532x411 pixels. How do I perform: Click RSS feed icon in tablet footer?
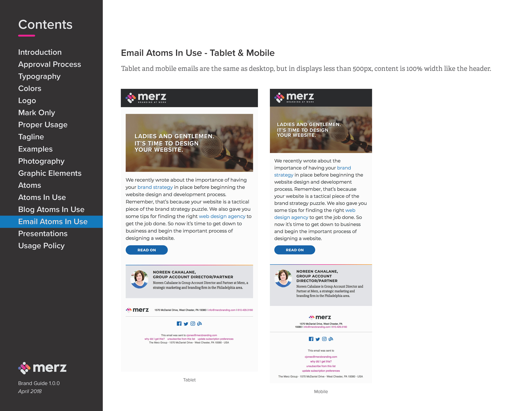199,324
